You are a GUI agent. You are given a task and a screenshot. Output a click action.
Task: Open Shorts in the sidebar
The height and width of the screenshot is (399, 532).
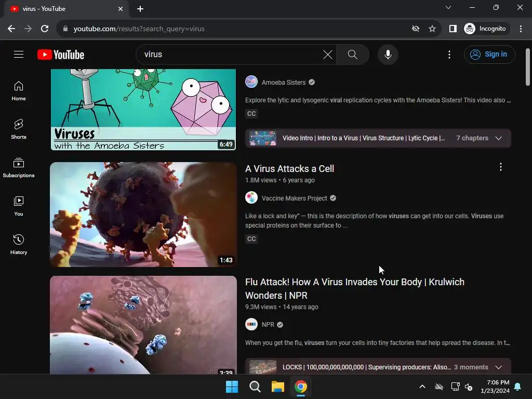coord(19,129)
